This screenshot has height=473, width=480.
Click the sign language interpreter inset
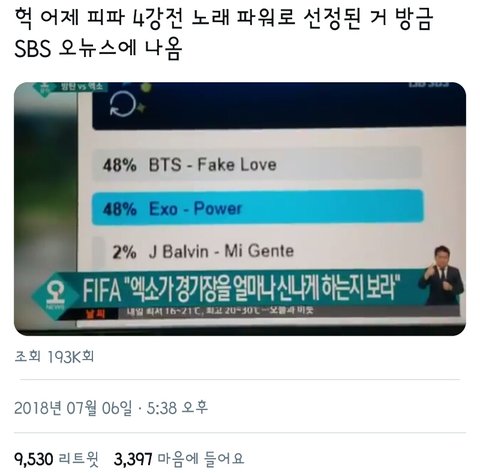click(x=441, y=276)
